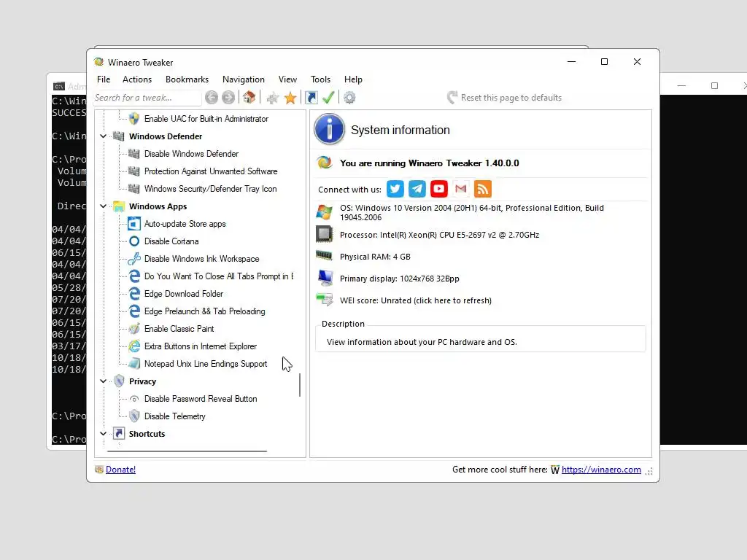This screenshot has height=560, width=747.
Task: Open the YouTube icon under Connect with us
Action: click(438, 189)
